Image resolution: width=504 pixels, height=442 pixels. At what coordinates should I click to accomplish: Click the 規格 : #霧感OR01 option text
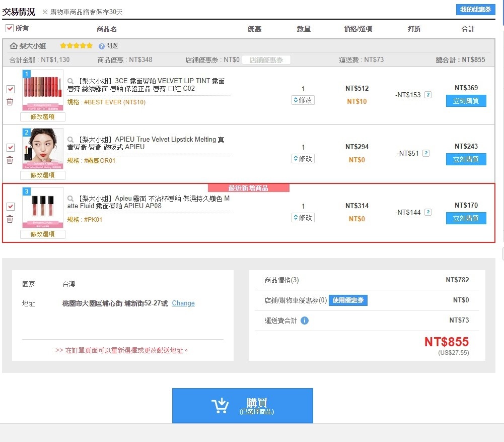(91, 161)
